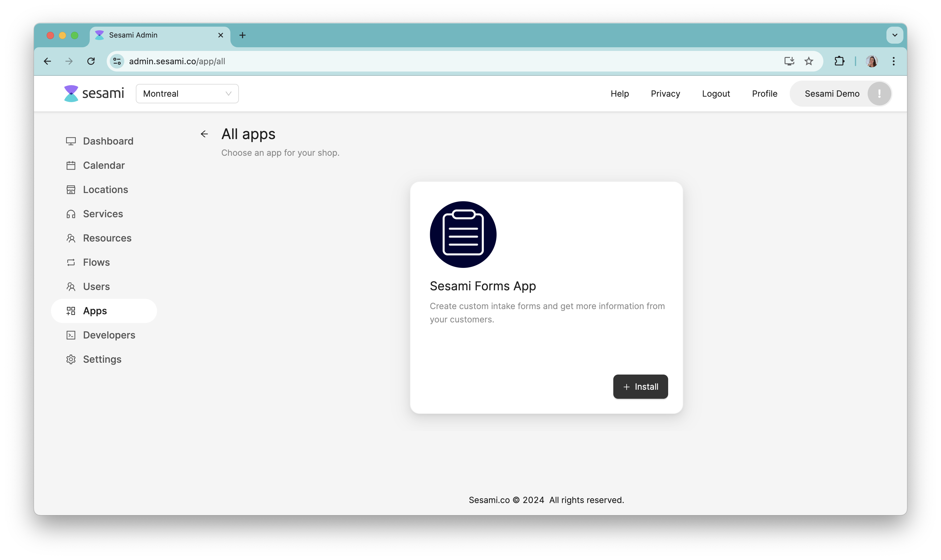Open Locations in sidebar
The image size is (941, 560).
tap(104, 189)
